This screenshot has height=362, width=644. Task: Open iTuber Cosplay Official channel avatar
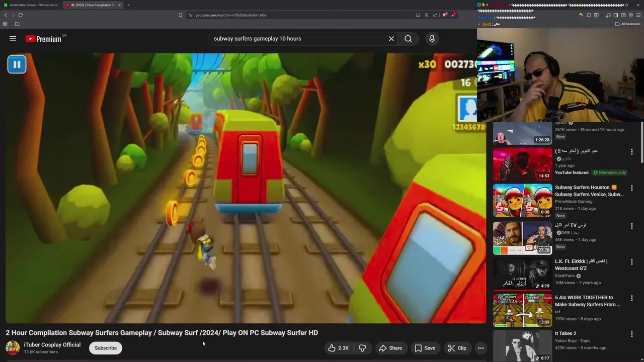pos(13,347)
